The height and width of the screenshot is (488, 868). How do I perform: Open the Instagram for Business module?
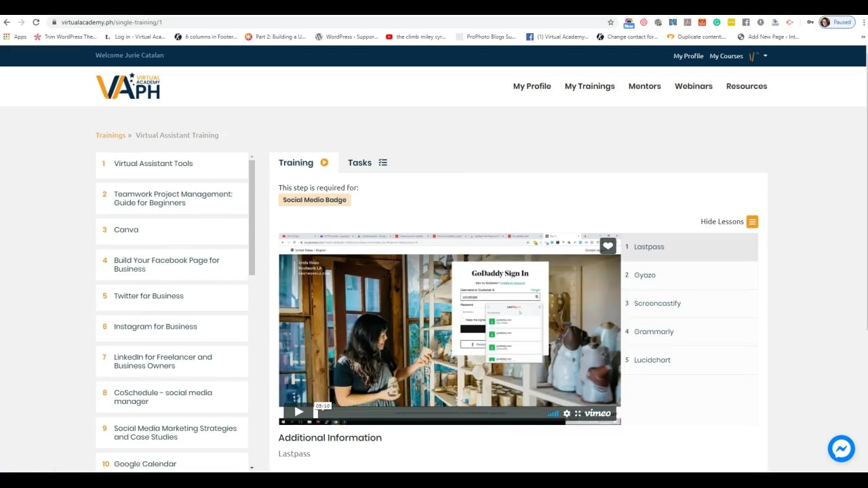tap(172, 327)
